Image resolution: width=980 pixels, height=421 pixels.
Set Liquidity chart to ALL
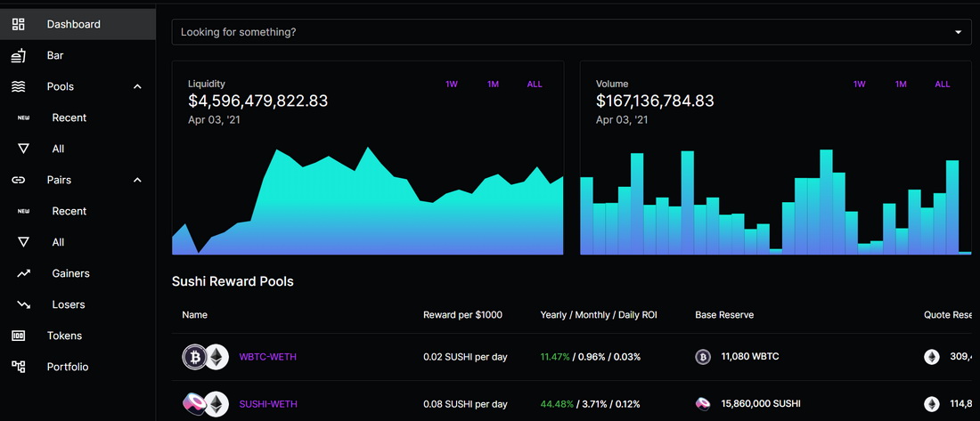(535, 85)
